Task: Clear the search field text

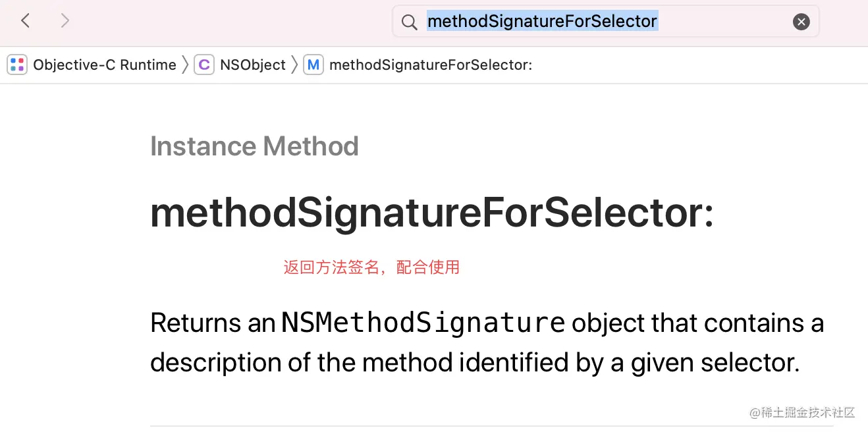Action: pyautogui.click(x=801, y=22)
